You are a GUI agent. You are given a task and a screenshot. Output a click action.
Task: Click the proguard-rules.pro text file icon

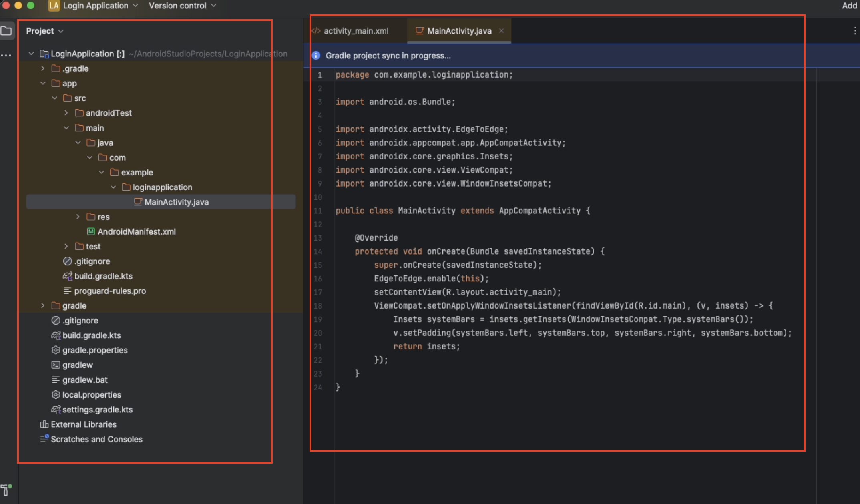click(67, 291)
